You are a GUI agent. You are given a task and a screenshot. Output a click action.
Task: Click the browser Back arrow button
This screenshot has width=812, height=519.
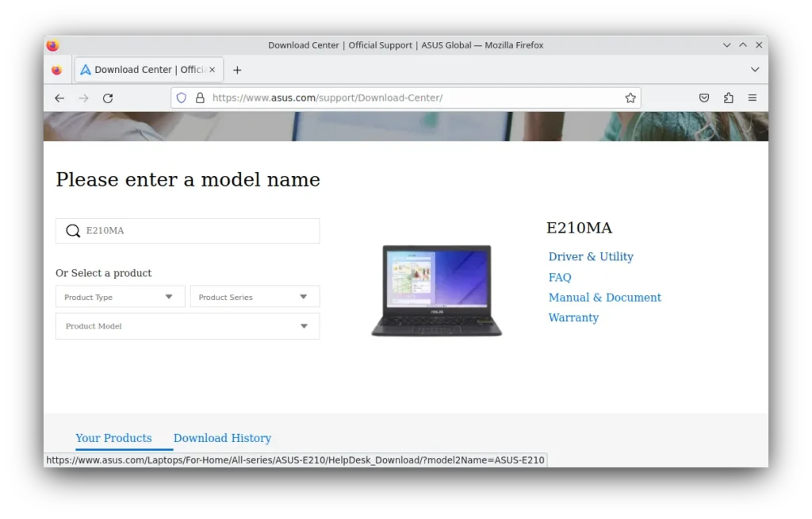click(x=59, y=98)
